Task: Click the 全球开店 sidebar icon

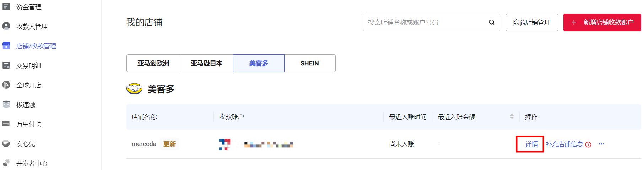Action: [6, 85]
